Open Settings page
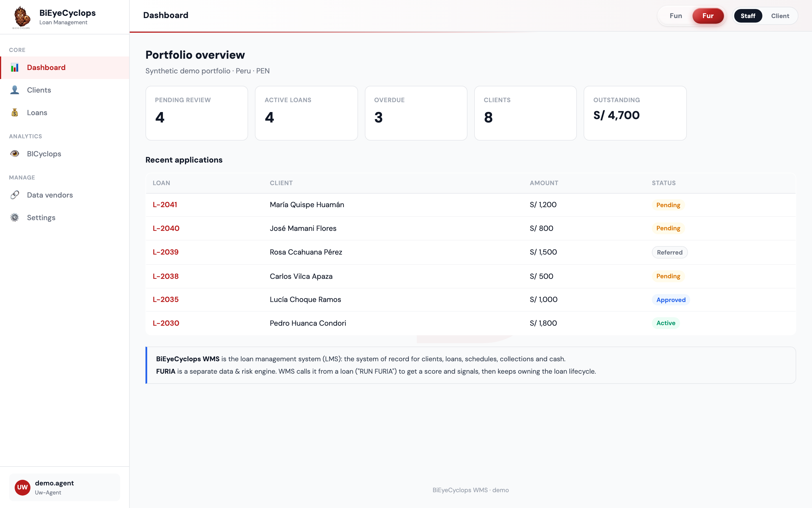Image resolution: width=812 pixels, height=508 pixels. point(65,217)
